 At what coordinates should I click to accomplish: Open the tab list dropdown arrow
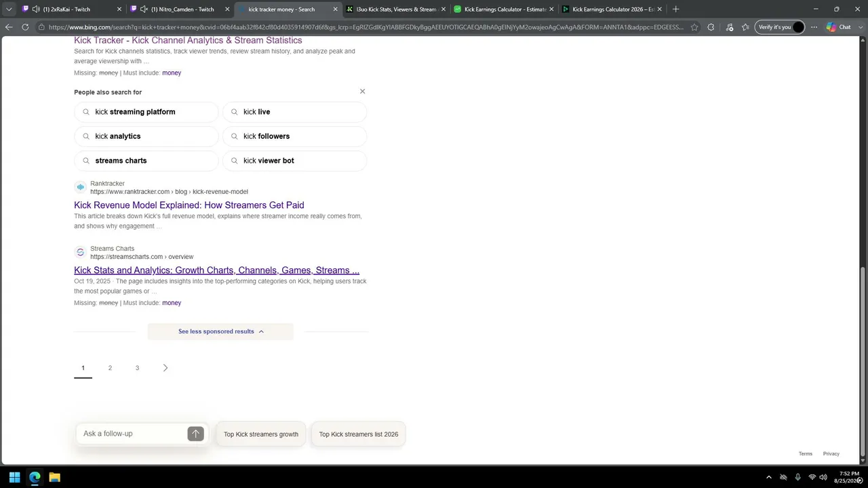click(x=9, y=9)
